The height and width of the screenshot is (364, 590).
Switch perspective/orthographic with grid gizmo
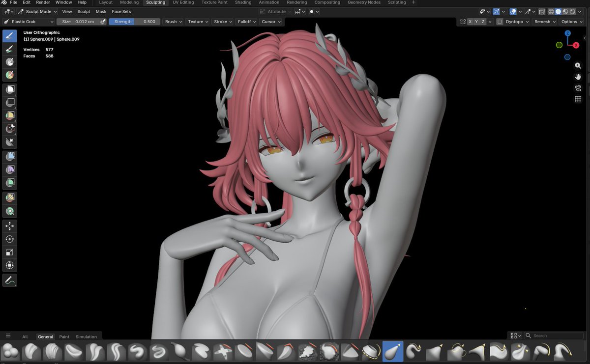coord(578,99)
